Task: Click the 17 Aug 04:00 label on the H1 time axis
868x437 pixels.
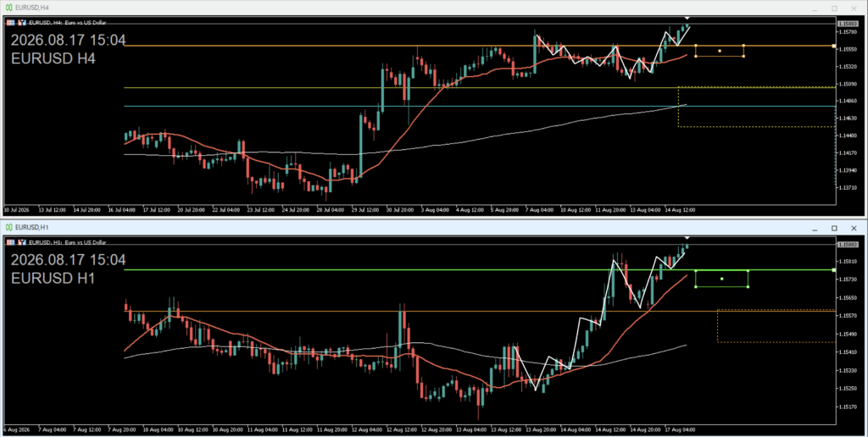Action: tap(681, 430)
